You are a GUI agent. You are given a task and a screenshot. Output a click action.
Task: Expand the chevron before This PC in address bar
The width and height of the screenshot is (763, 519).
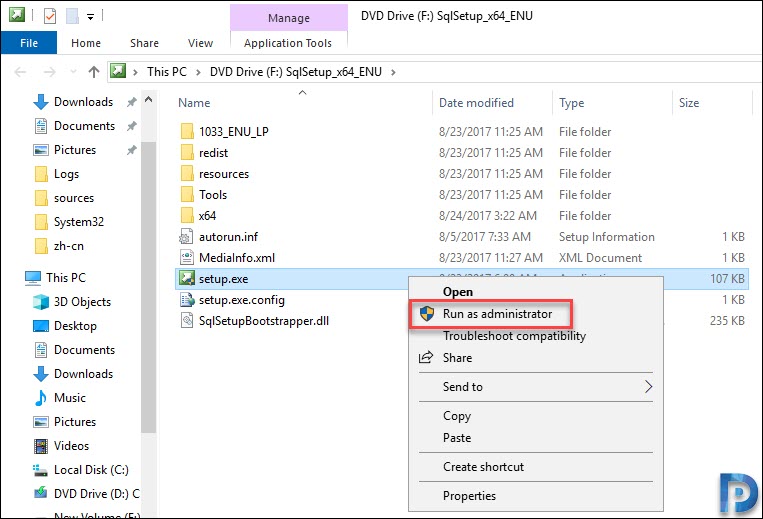tap(136, 72)
